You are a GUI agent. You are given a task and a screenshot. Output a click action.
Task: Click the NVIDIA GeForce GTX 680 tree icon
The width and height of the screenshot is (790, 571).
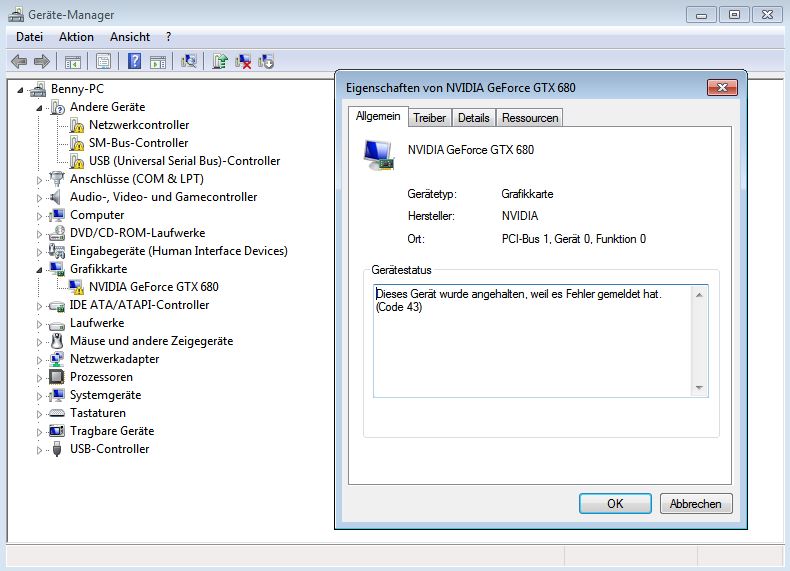pos(76,287)
